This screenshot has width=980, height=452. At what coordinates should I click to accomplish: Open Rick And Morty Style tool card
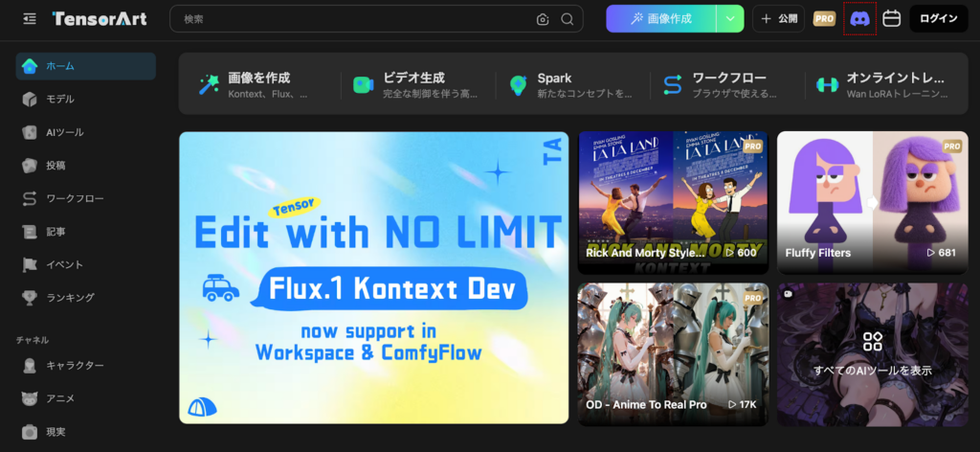click(673, 203)
